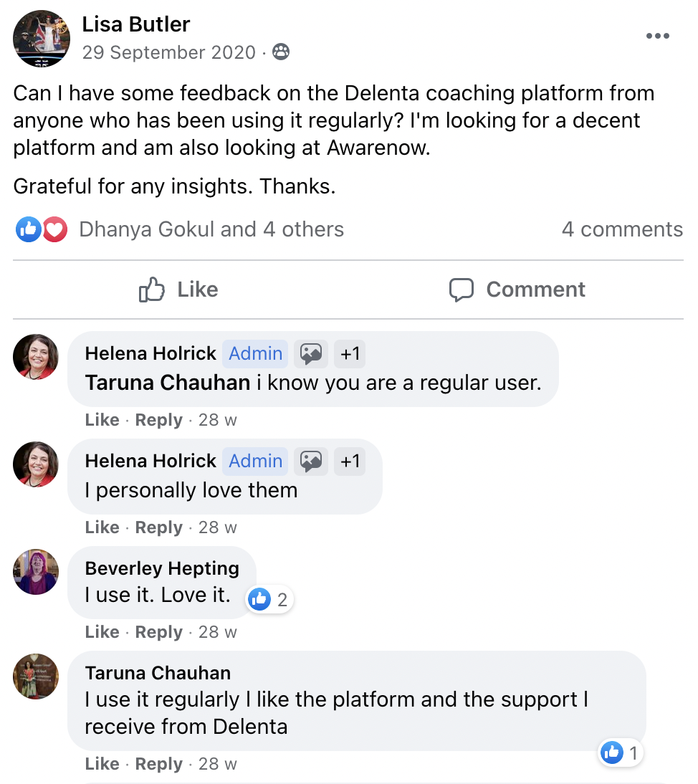This screenshot has width=698, height=784.
Task: Click the group privacy icon beside the date
Action: point(282,52)
